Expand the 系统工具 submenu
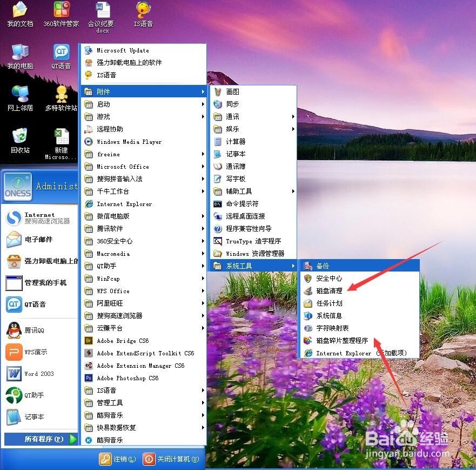The height and width of the screenshot is (470, 476). [x=253, y=266]
